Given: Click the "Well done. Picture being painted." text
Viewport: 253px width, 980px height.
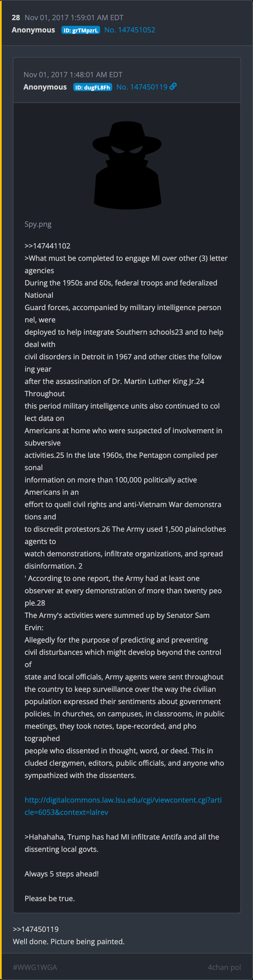Looking at the screenshot, I should point(69,941).
